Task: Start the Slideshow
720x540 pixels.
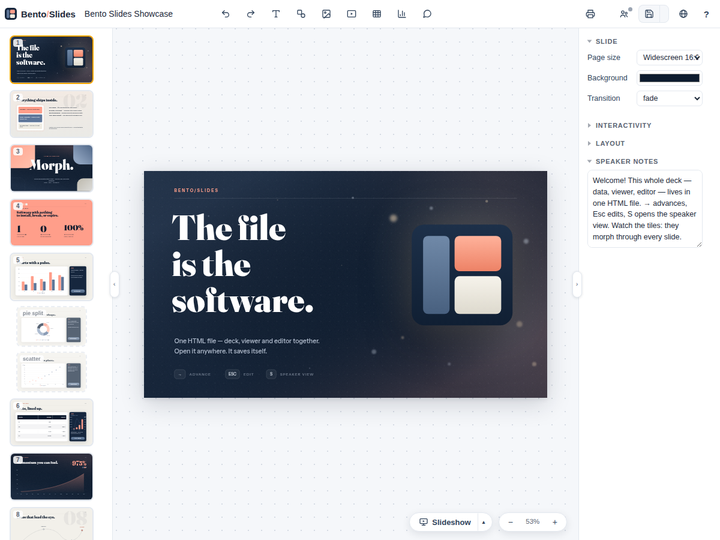Action: pos(445,522)
